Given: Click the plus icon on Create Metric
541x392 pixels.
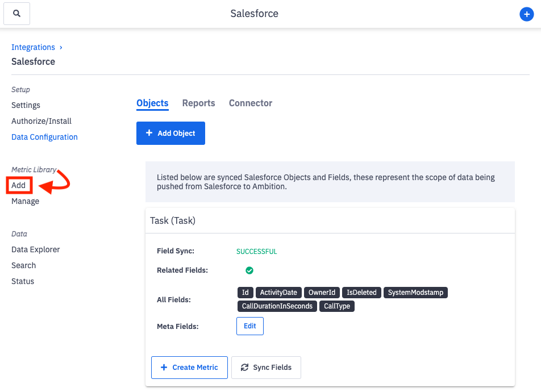Looking at the screenshot, I should pyautogui.click(x=164, y=368).
